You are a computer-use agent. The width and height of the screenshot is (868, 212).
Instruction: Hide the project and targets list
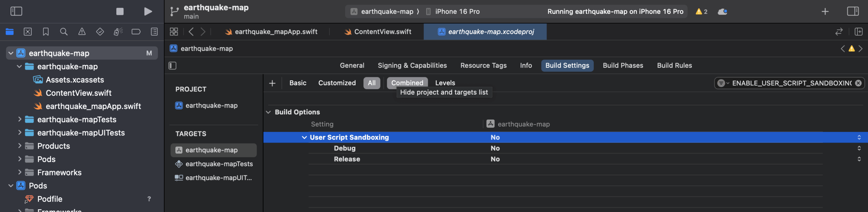tap(173, 65)
